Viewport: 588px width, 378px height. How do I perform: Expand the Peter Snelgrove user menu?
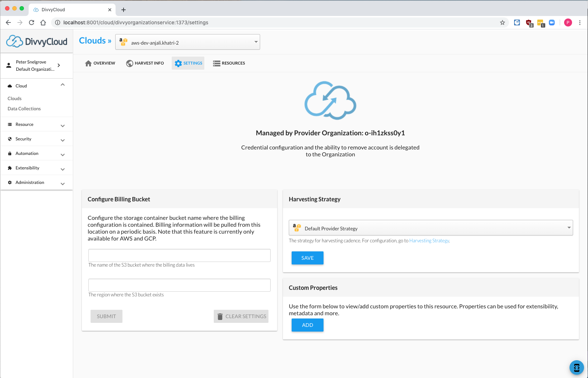[x=37, y=66]
